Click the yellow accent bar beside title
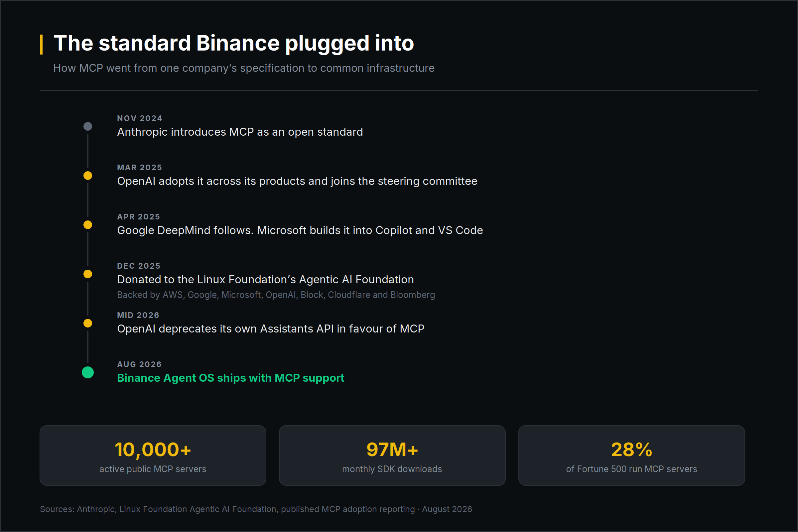 coord(41,44)
